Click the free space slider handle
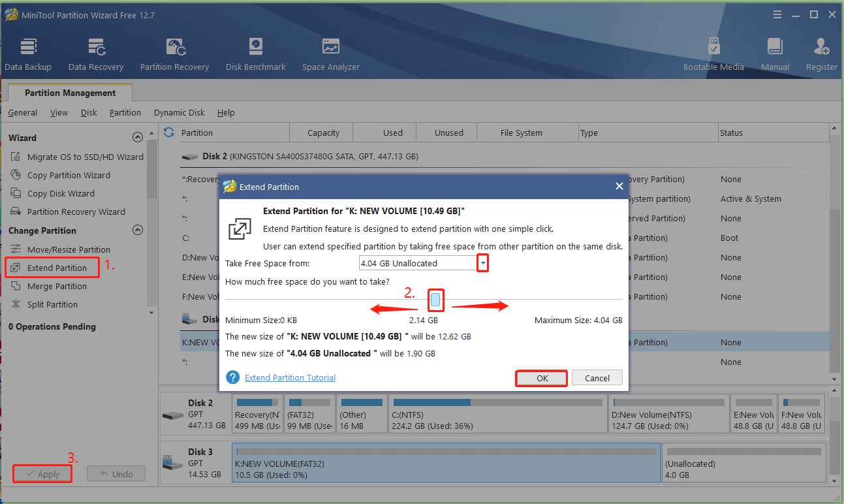This screenshot has width=844, height=504. coord(436,300)
